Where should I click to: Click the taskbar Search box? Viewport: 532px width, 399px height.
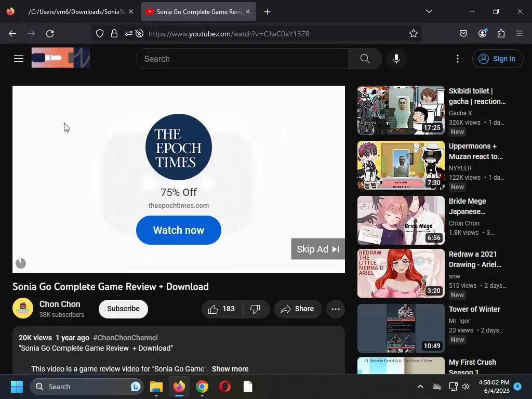pyautogui.click(x=87, y=387)
